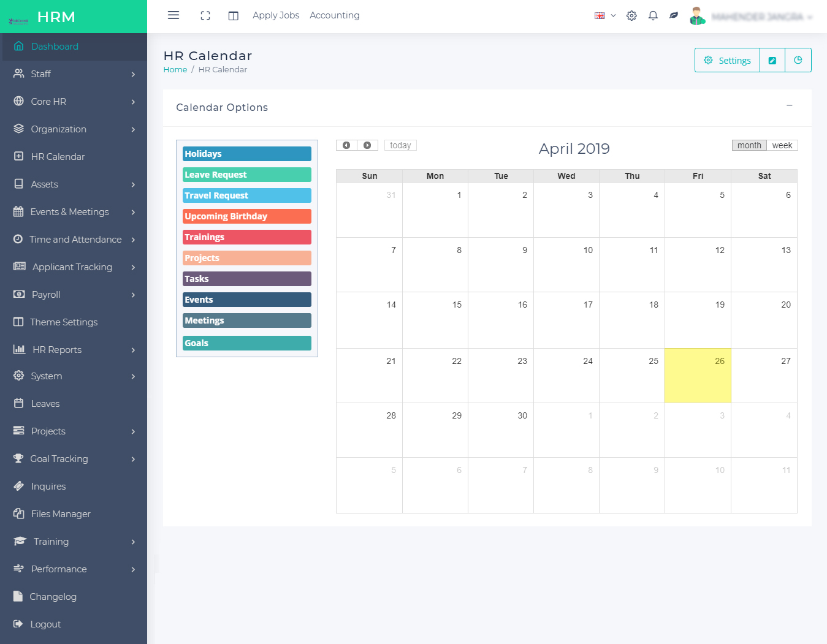
Task: Go to previous month arrow
Action: click(x=346, y=145)
